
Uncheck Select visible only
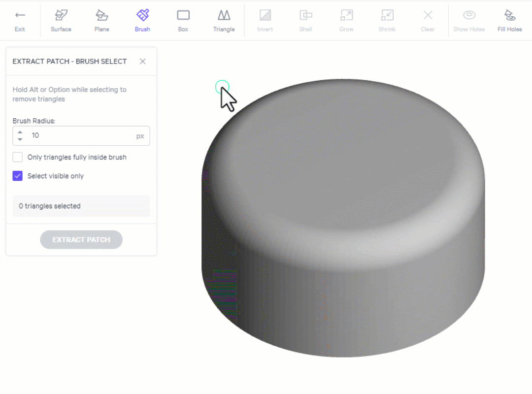pos(18,176)
